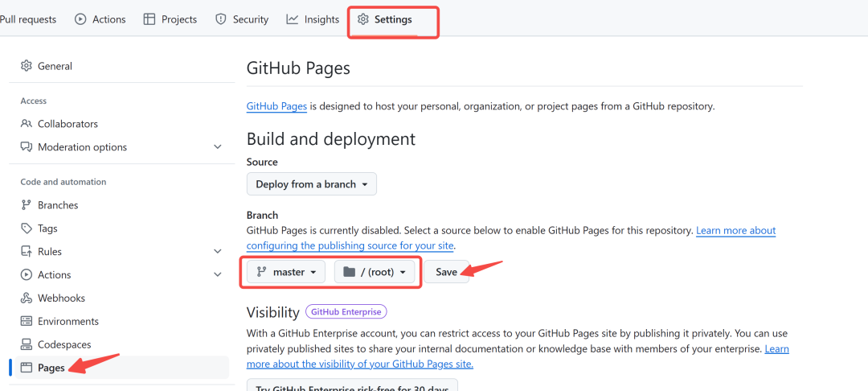This screenshot has width=868, height=391.
Task: Click the Branches icon in sidebar
Action: (27, 205)
